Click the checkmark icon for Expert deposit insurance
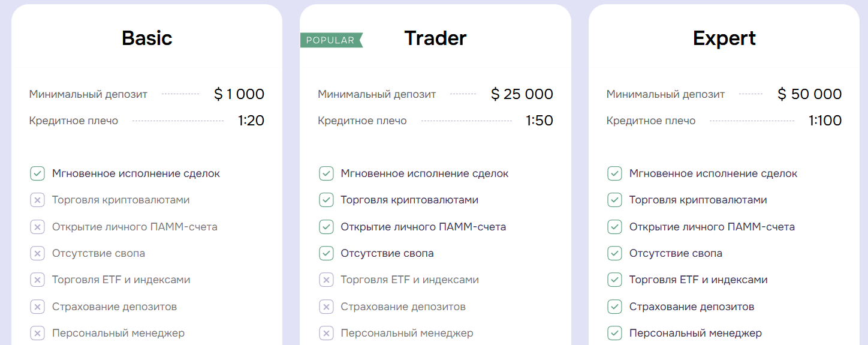The image size is (868, 345). pos(614,307)
